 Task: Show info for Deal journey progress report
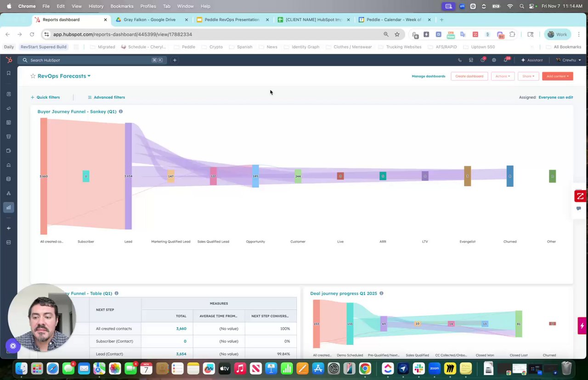click(x=381, y=293)
